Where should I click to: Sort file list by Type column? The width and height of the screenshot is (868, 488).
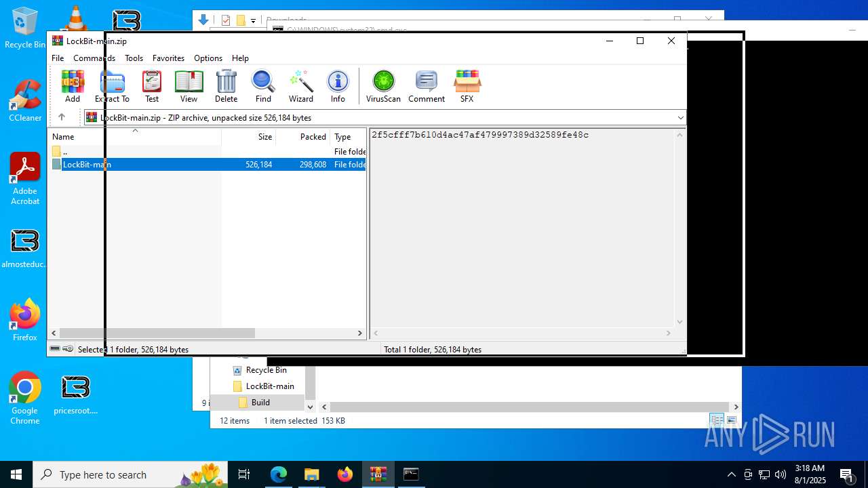348,137
